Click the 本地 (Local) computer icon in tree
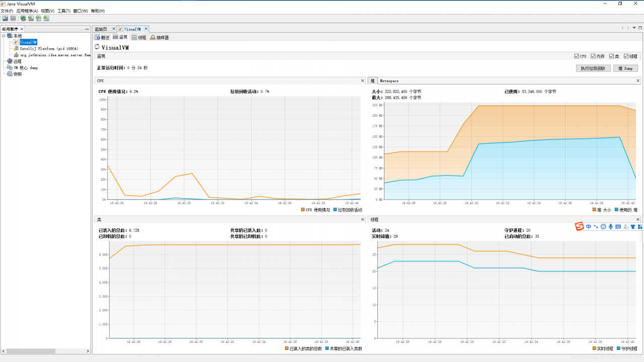The height and width of the screenshot is (362, 644). (x=10, y=36)
